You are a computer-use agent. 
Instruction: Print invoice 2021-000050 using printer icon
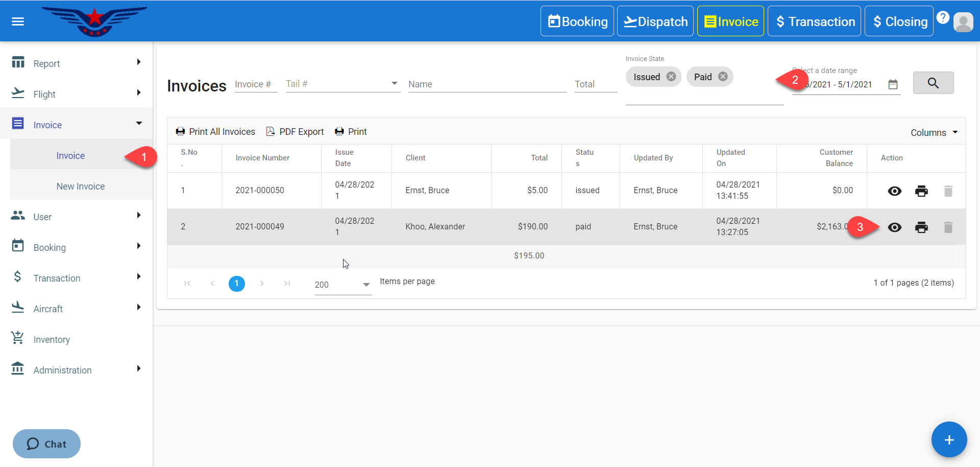(x=921, y=191)
